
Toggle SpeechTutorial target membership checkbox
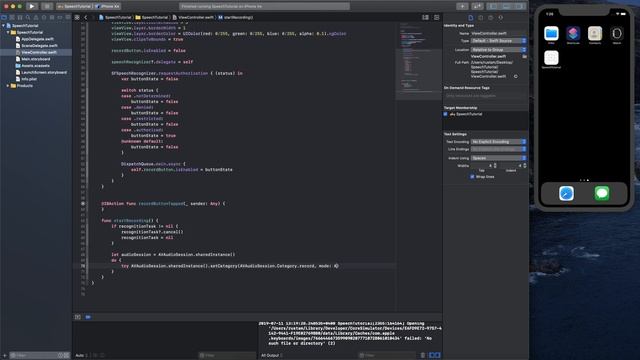(x=445, y=114)
